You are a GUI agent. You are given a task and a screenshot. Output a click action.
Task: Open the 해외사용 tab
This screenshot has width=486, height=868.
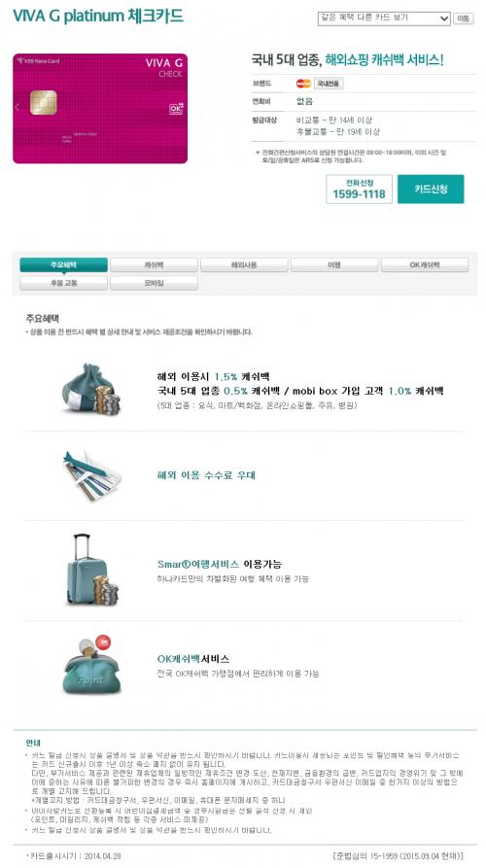244,265
